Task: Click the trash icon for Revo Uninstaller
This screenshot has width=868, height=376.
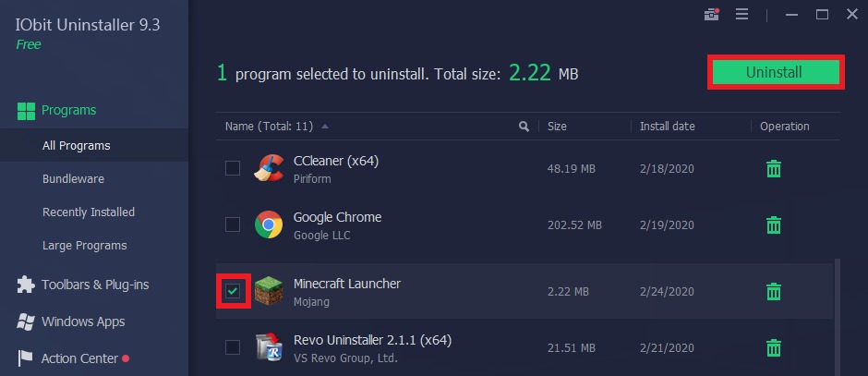Action: click(773, 347)
